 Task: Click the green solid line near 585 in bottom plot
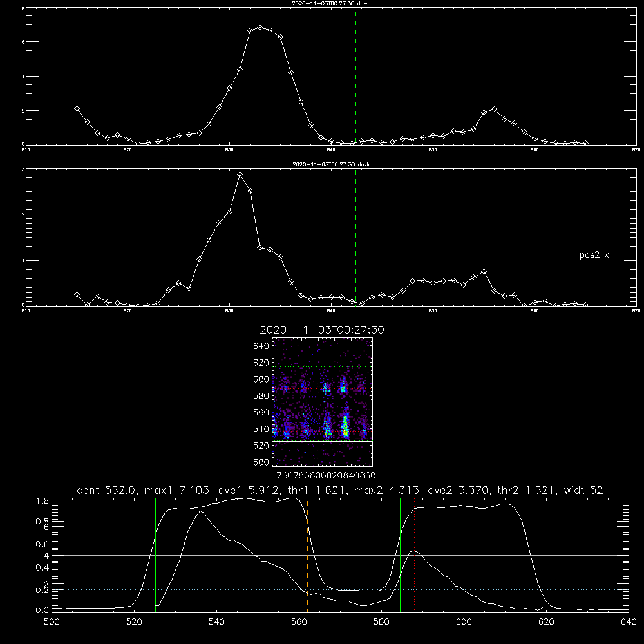pos(400,555)
